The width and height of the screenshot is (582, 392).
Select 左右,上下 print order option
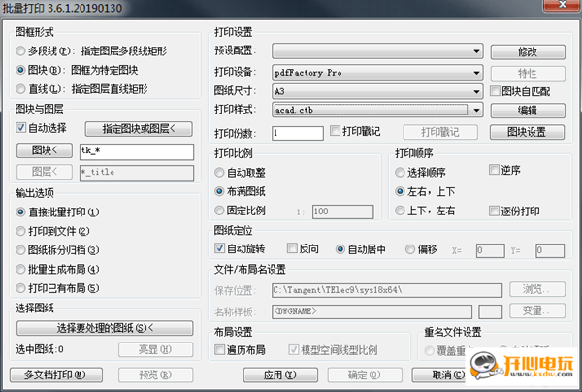400,191
